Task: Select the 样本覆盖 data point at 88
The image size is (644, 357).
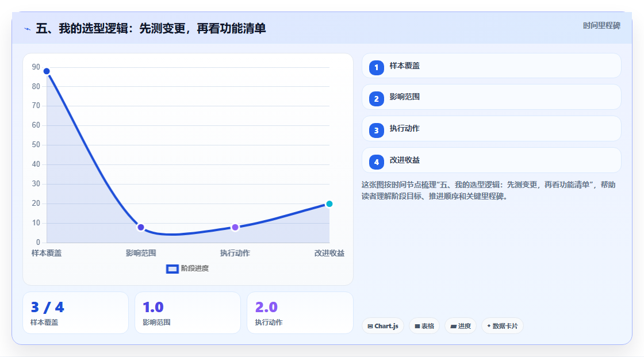Action: pyautogui.click(x=47, y=71)
